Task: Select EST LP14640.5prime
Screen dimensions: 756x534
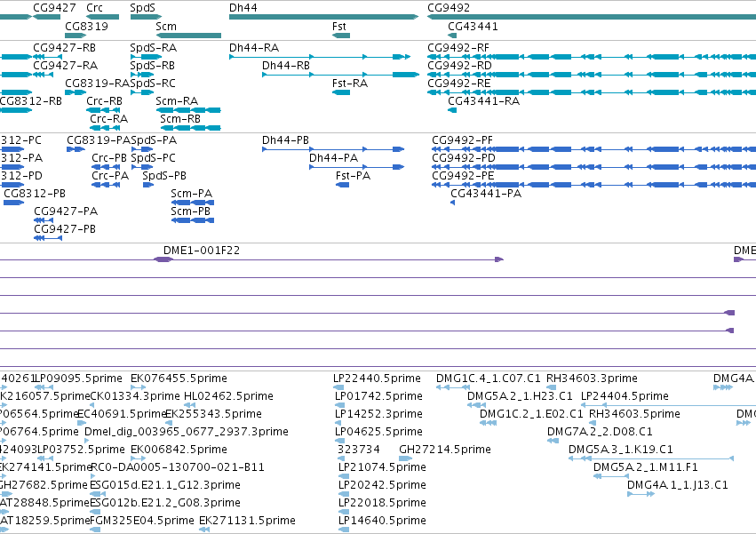Action: tap(343, 530)
